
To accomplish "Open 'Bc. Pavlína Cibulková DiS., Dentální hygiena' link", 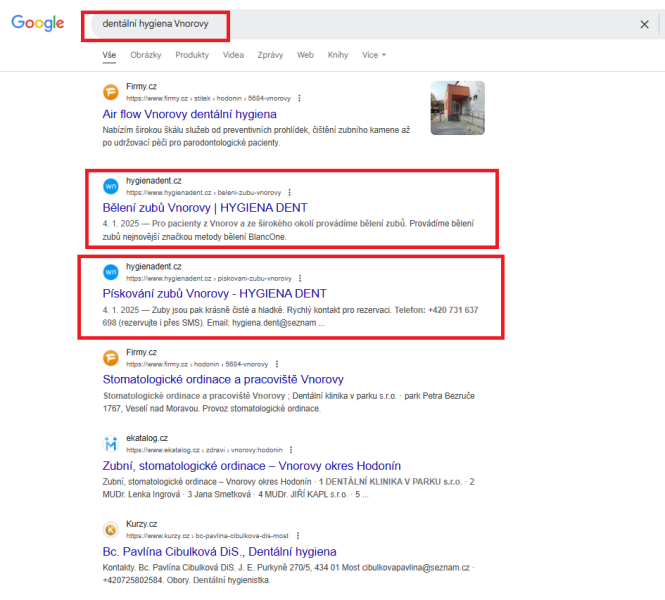I will pyautogui.click(x=219, y=552).
